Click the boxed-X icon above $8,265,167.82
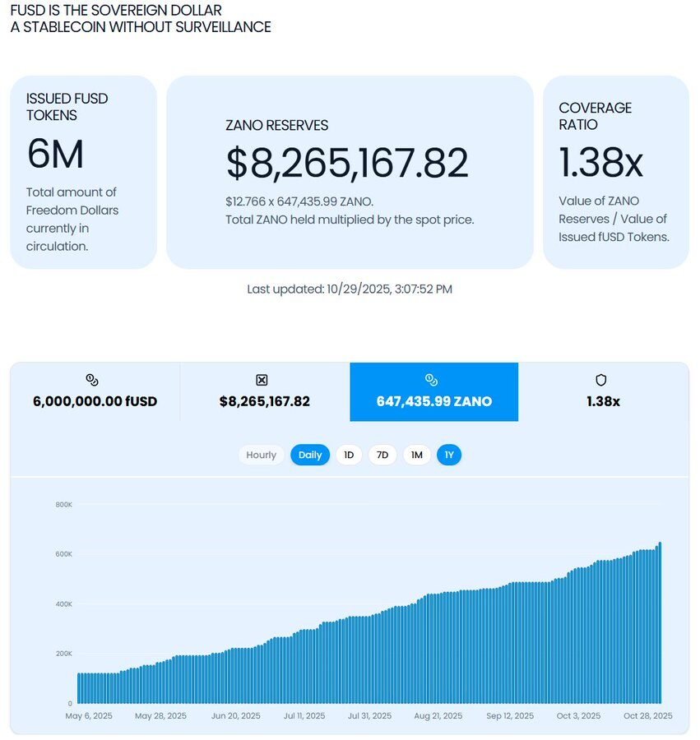The width and height of the screenshot is (700, 740). click(262, 380)
